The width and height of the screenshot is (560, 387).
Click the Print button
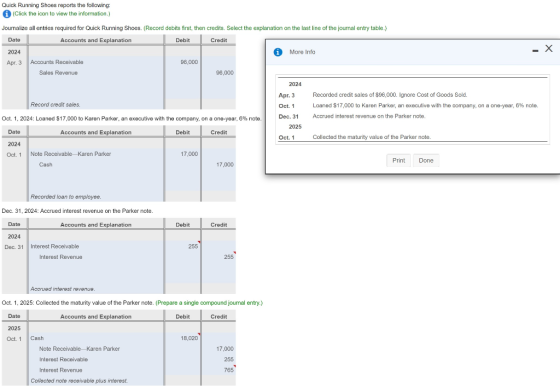(399, 161)
